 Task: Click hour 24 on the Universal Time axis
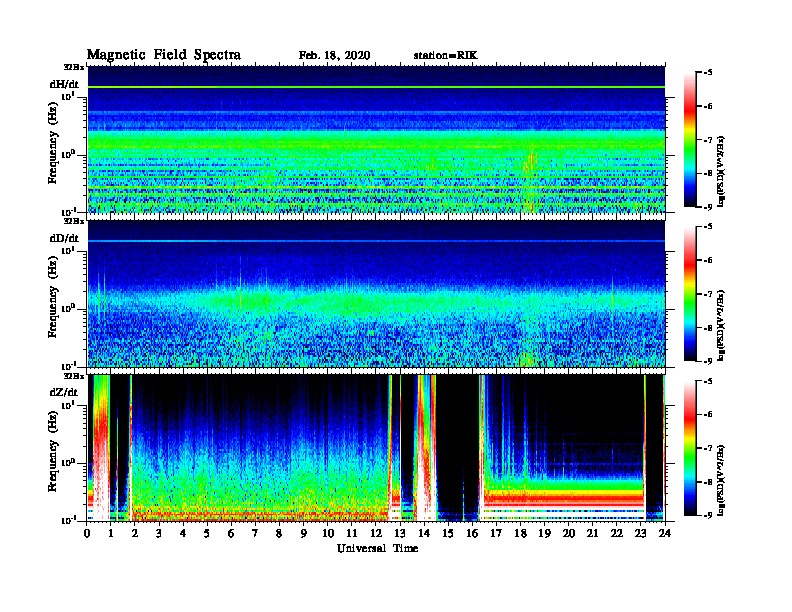665,533
